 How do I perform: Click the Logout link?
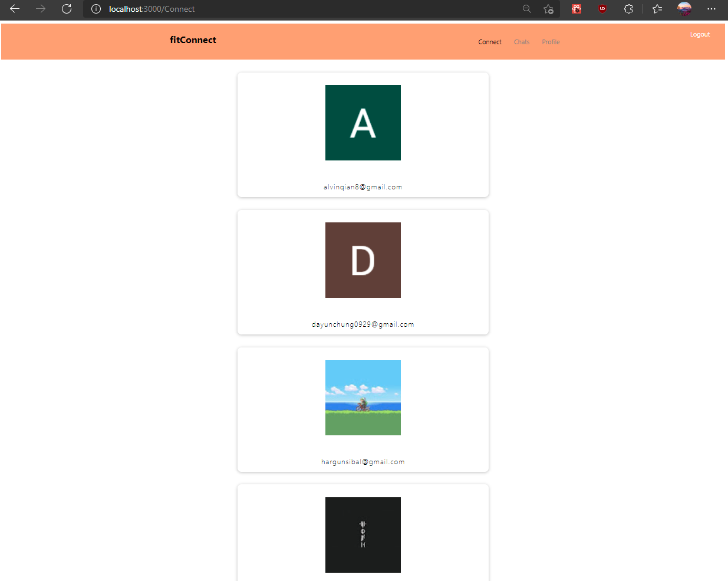pyautogui.click(x=700, y=34)
